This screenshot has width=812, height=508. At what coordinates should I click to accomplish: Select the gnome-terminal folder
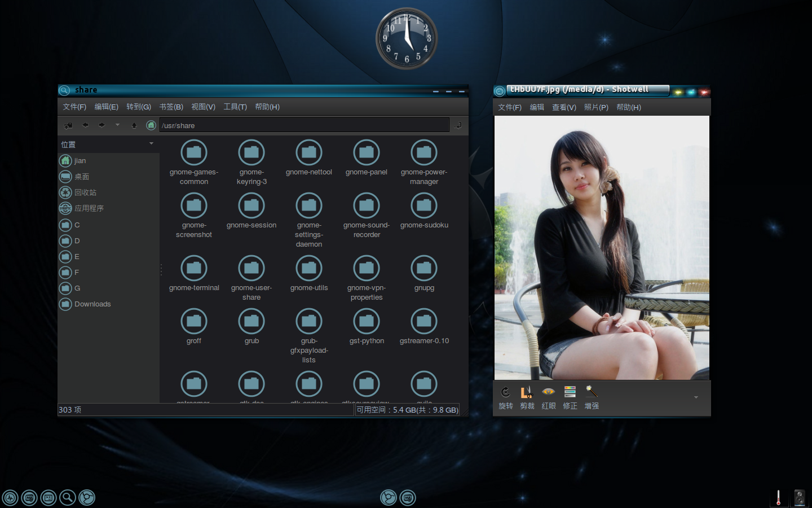(194, 274)
